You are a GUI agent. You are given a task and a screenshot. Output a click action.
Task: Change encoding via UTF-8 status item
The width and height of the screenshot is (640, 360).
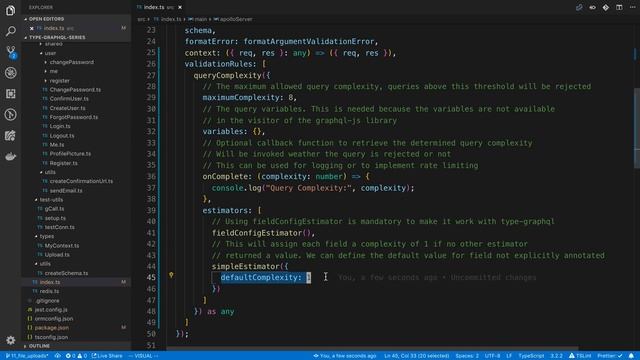point(493,356)
